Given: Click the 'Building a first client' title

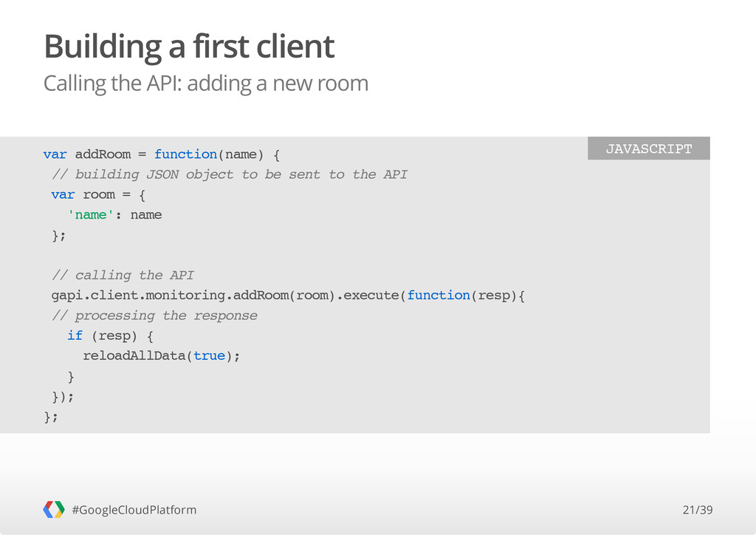Looking at the screenshot, I should pos(189,47).
